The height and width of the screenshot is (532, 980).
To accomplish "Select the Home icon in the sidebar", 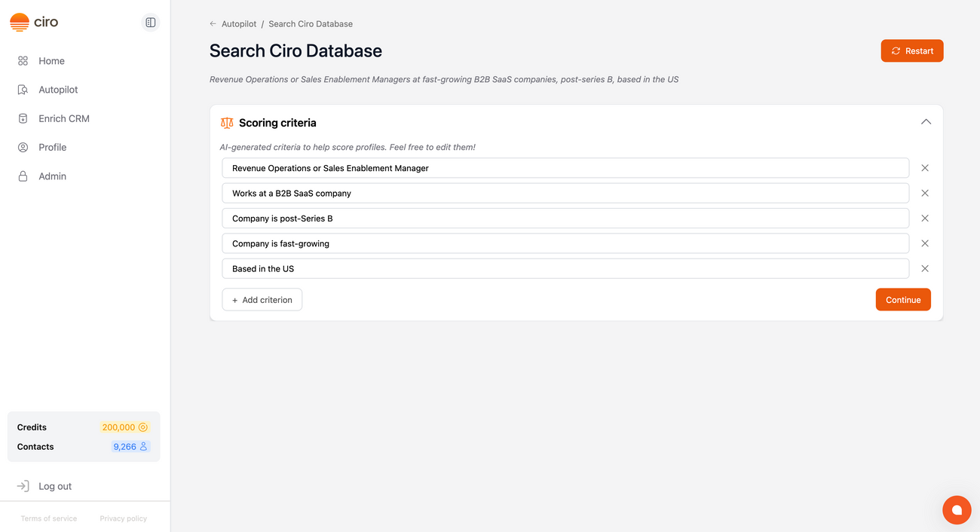I will [22, 60].
